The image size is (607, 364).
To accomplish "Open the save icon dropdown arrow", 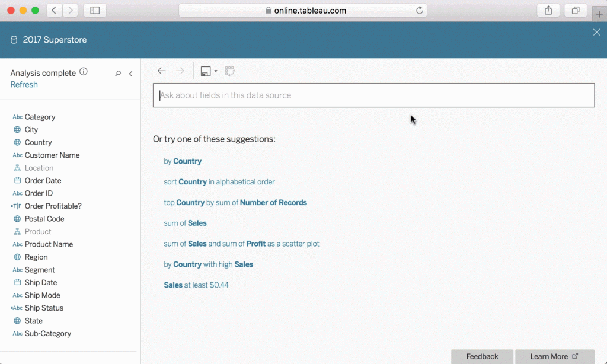I will 216,71.
